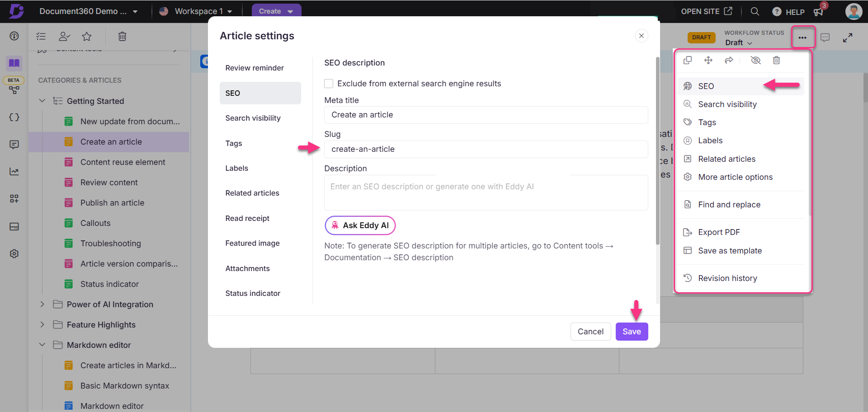Click the OPEN SITE link

coord(707,11)
